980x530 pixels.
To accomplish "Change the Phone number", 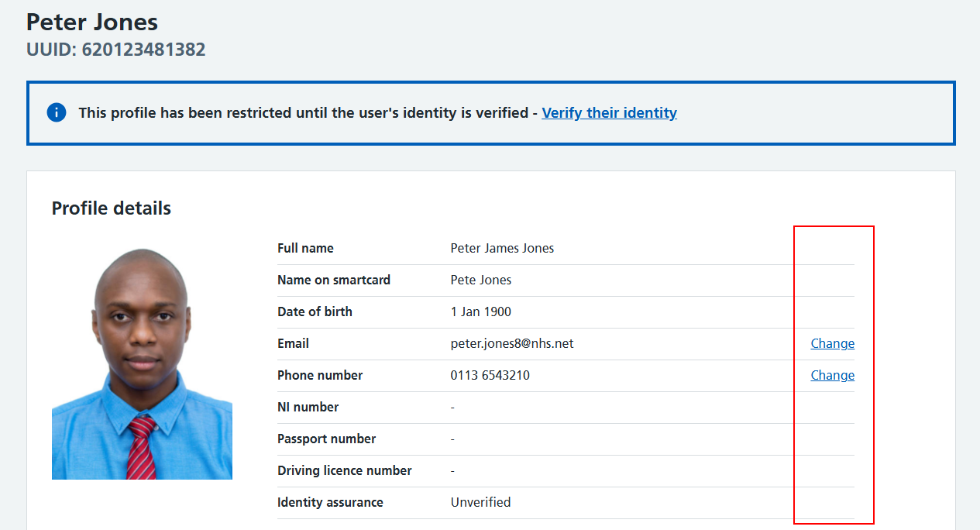I will pyautogui.click(x=832, y=375).
